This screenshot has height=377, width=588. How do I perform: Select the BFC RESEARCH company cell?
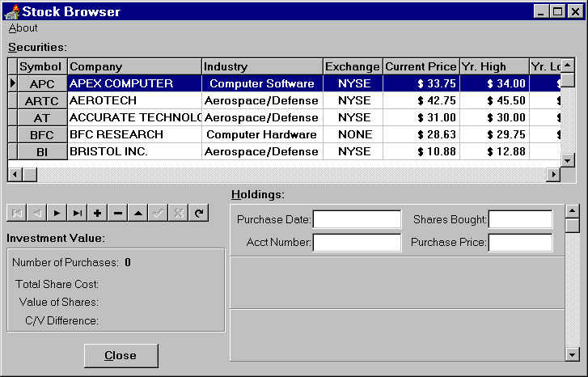click(x=134, y=134)
